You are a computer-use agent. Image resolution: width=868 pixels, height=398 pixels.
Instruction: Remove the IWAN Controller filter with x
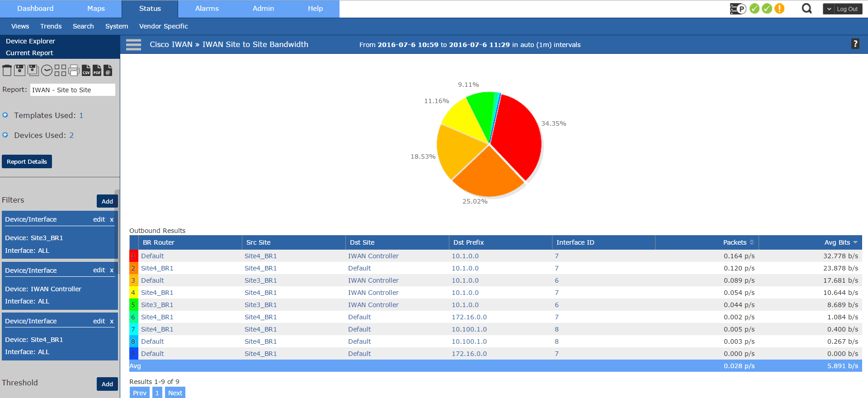112,270
